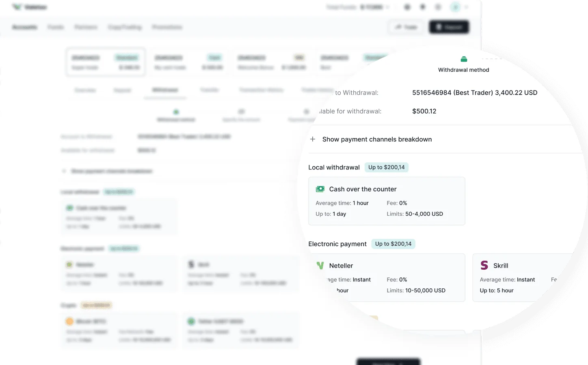Open the Total Funds balance dropdown
This screenshot has height=365, width=588.
coord(358,7)
